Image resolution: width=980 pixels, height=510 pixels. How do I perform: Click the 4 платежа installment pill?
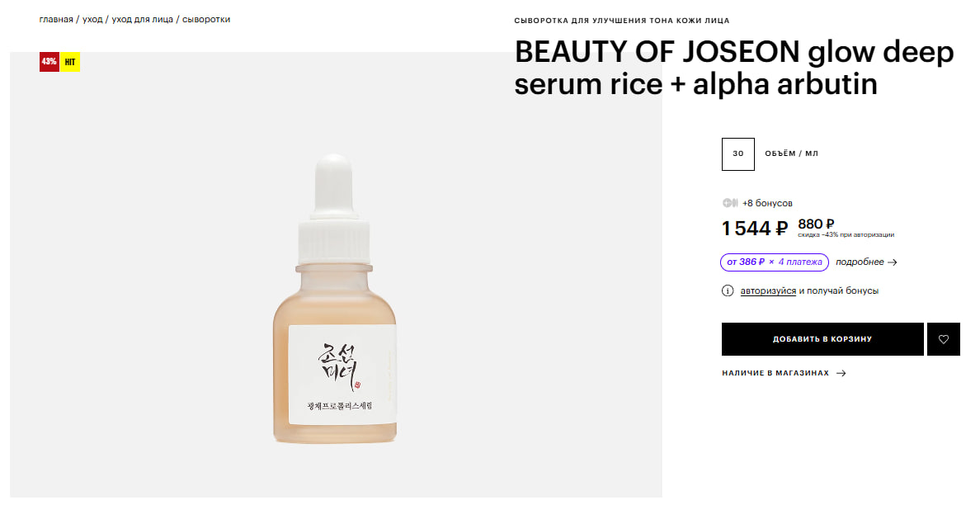[774, 262]
